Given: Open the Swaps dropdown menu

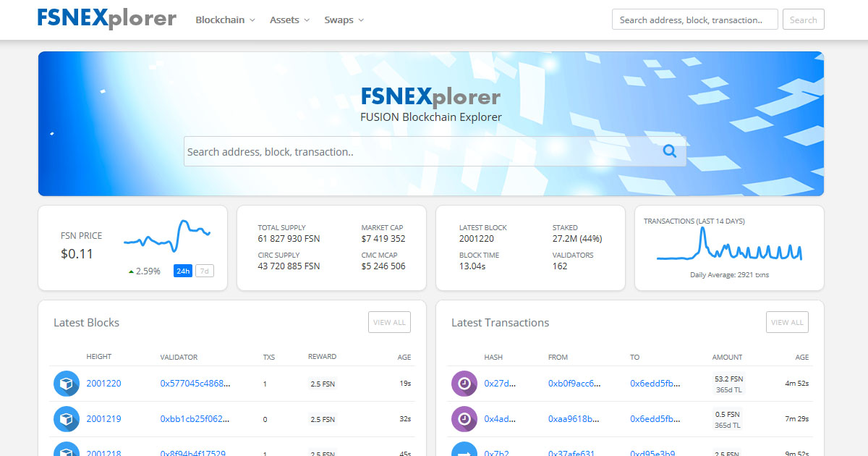Looking at the screenshot, I should click(344, 20).
